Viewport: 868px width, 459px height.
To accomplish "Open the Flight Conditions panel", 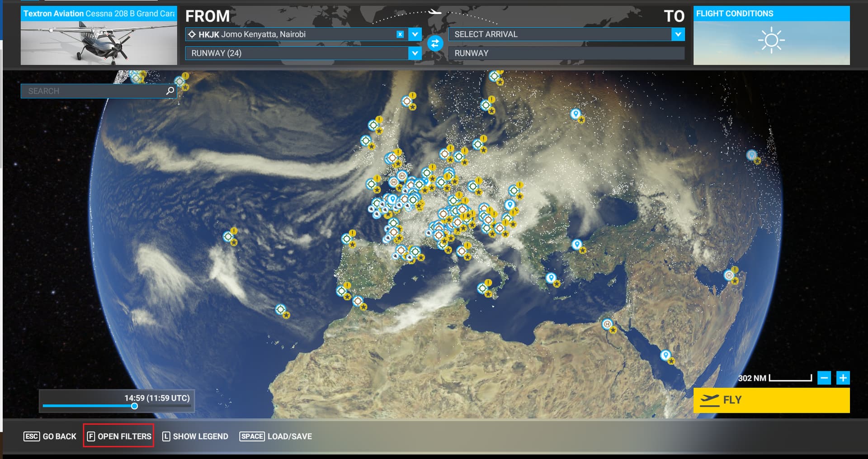I will point(771,35).
